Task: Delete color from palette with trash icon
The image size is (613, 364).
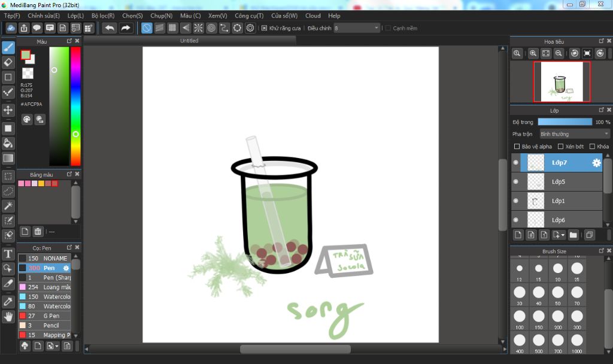Action: (x=38, y=232)
